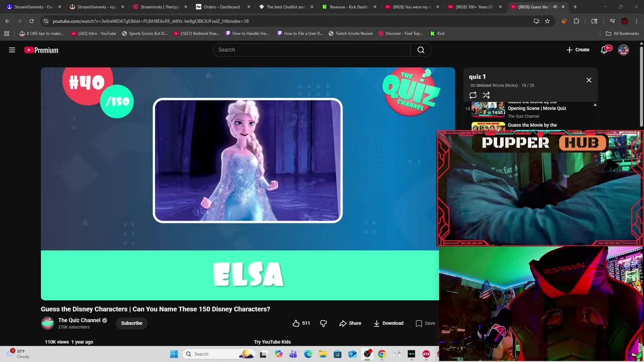Save the video to a playlist
The width and height of the screenshot is (644, 362).
(x=425, y=323)
